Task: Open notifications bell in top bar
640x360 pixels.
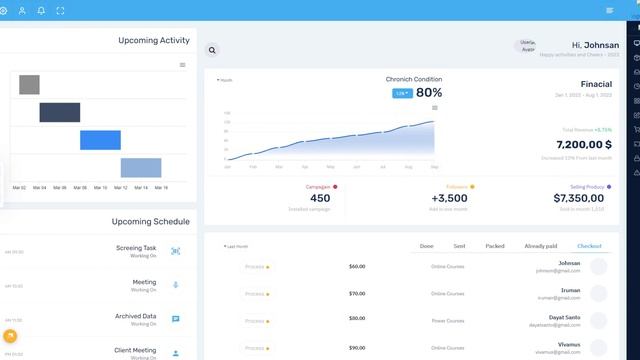Action: point(41,11)
